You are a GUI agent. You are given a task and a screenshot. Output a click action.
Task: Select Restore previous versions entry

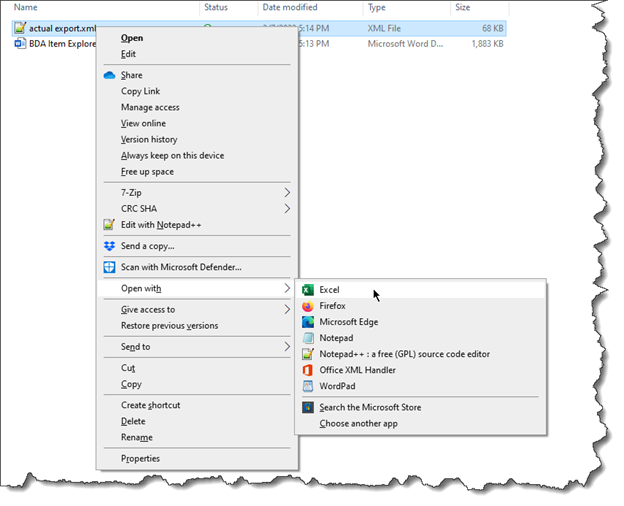197,326
